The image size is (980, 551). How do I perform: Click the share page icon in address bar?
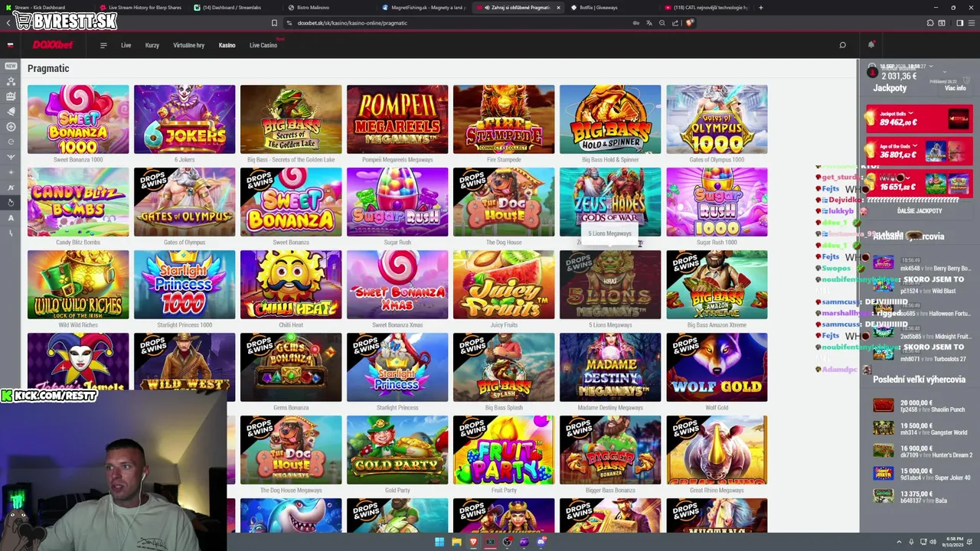point(675,23)
